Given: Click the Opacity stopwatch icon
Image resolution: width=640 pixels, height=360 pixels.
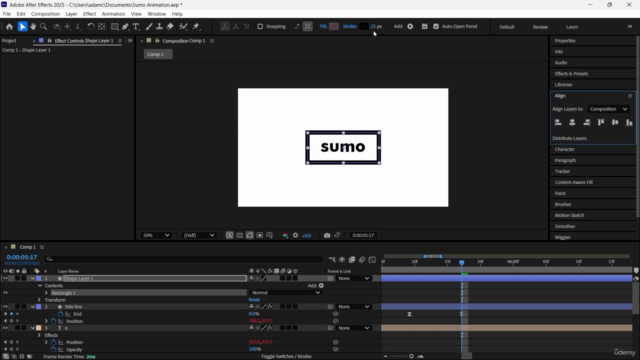Looking at the screenshot, I should 53,349.
